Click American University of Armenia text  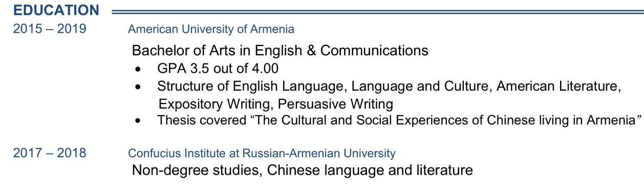211,29
